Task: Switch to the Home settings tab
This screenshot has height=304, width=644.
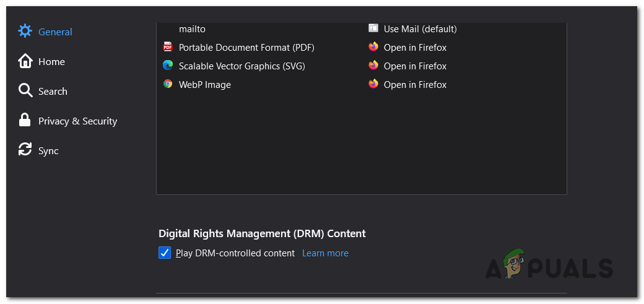Action: [x=51, y=61]
